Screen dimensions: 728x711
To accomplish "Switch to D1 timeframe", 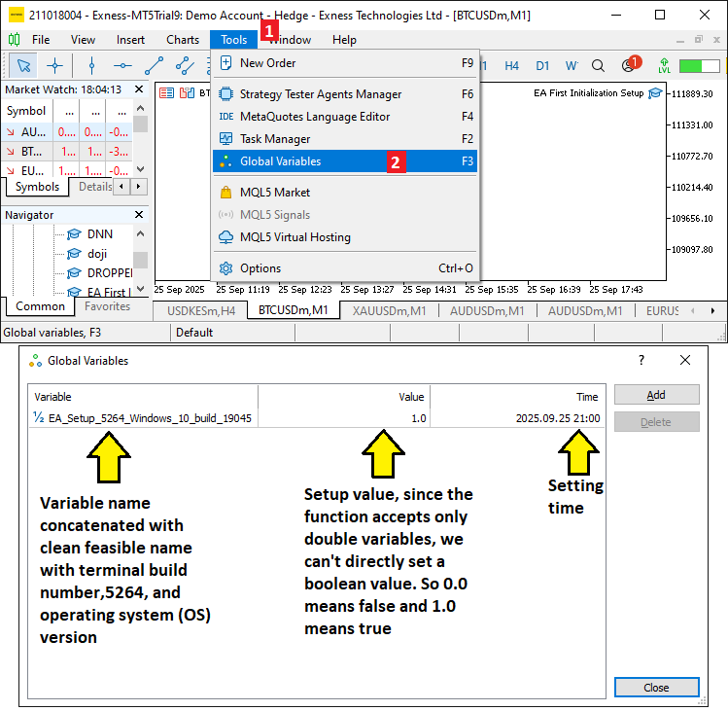I will point(542,66).
